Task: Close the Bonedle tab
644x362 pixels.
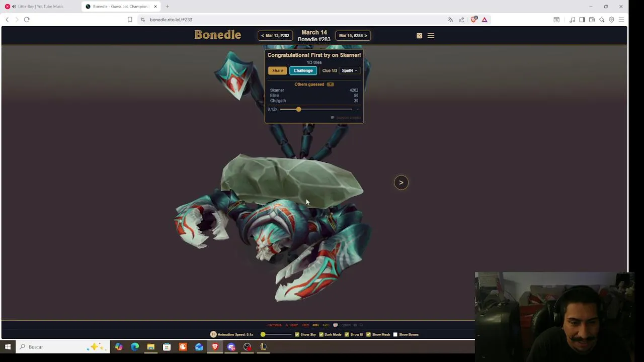Action: 155,7
